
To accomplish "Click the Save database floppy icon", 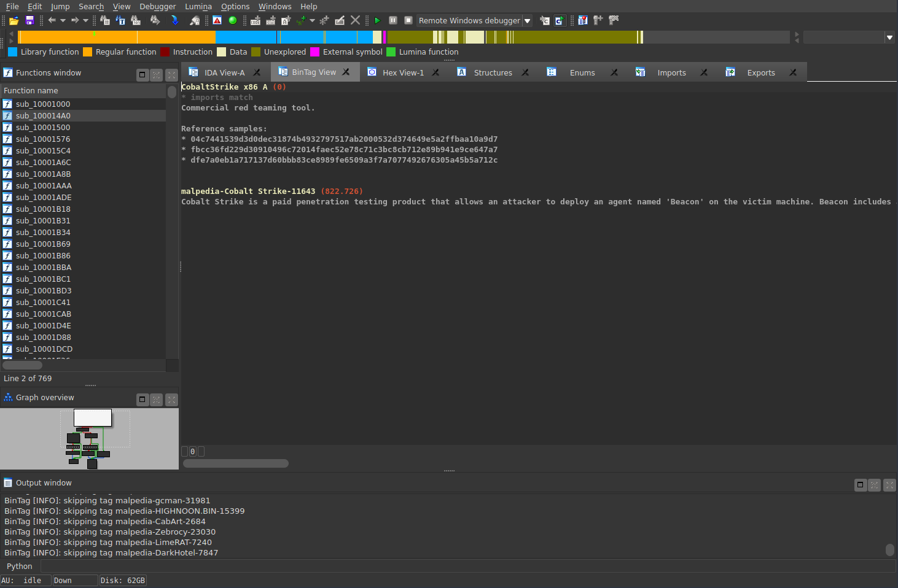I will (x=29, y=20).
